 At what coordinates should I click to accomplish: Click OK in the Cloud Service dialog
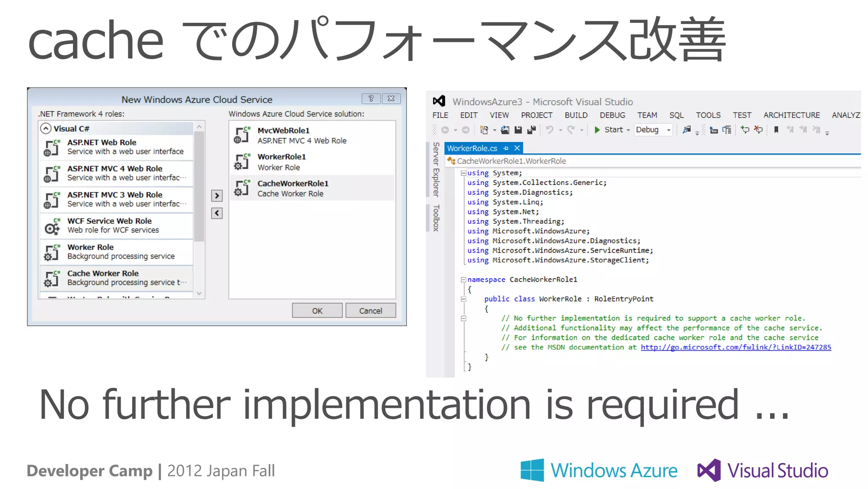point(317,311)
